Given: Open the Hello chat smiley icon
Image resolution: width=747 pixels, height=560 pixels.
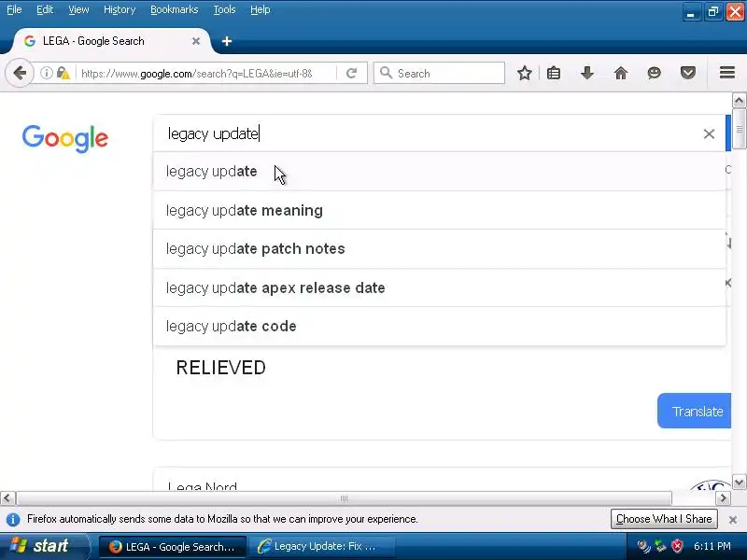Looking at the screenshot, I should click(x=655, y=74).
